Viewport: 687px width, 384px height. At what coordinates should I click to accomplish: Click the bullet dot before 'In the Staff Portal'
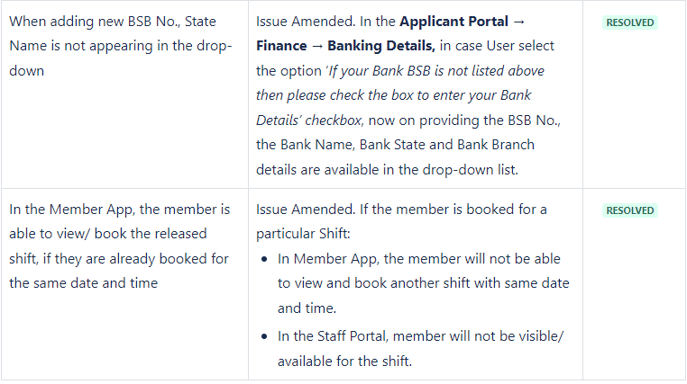tap(264, 337)
